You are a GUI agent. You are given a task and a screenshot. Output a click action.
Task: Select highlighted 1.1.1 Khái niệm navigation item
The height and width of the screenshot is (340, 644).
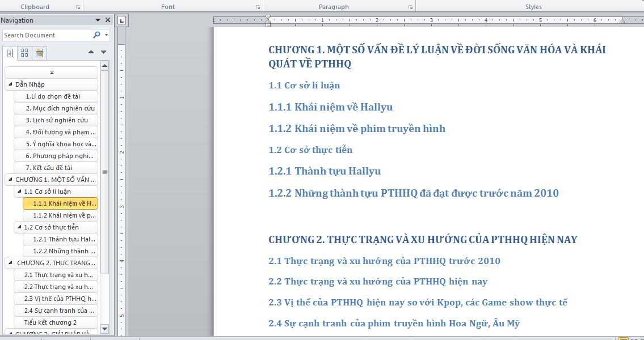click(60, 203)
